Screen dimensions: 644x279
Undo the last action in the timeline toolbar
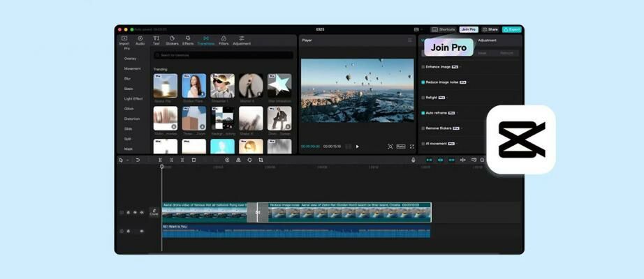click(x=138, y=160)
